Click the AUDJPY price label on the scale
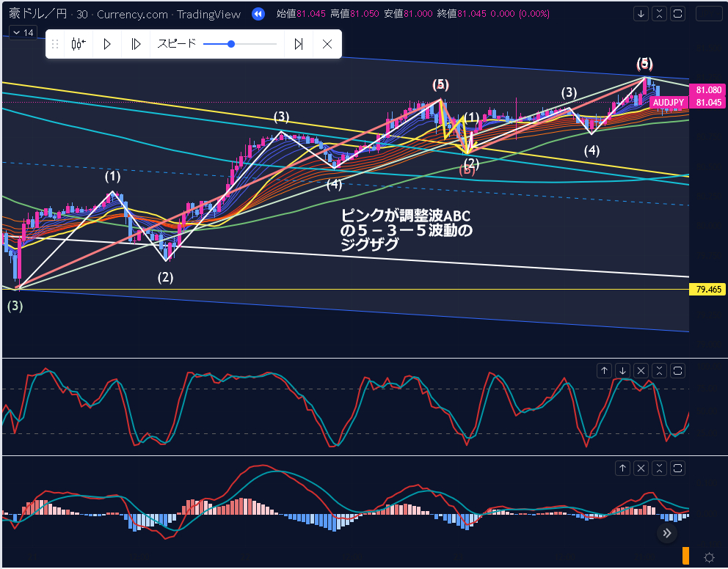Screen dimensions: 728x569 [669, 102]
